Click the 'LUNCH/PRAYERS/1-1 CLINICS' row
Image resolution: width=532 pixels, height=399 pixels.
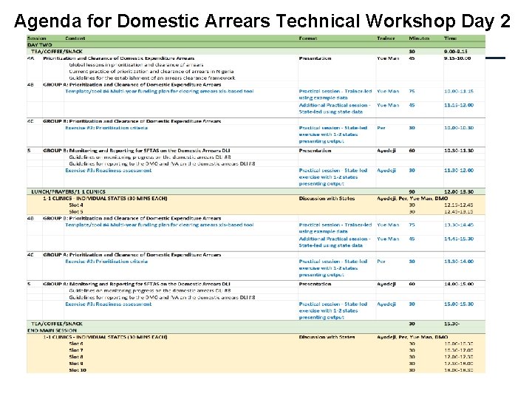pyautogui.click(x=256, y=191)
